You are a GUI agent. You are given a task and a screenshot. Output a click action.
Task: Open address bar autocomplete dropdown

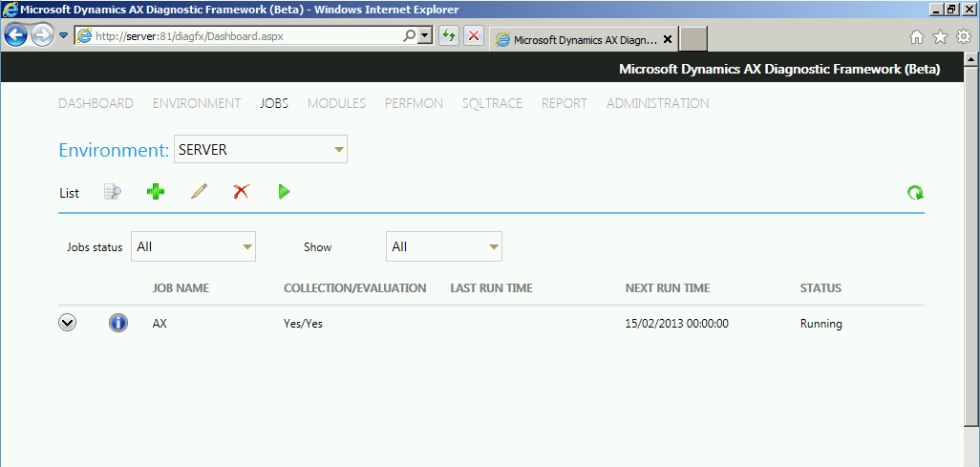(x=426, y=35)
